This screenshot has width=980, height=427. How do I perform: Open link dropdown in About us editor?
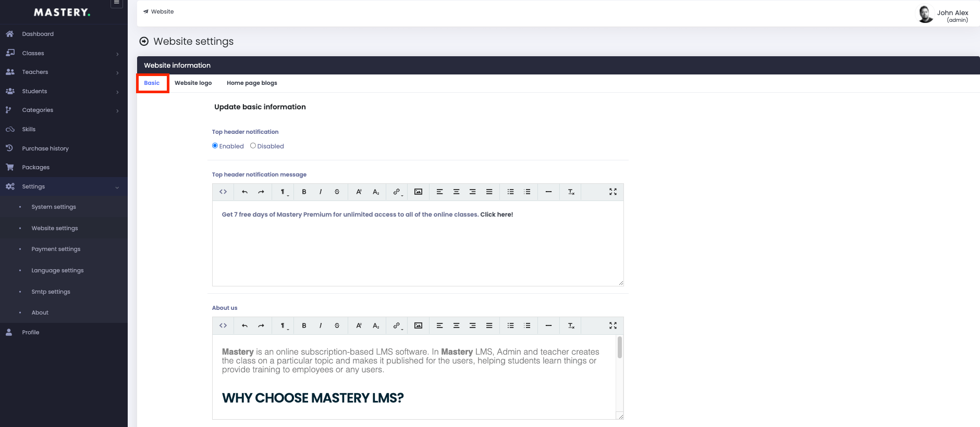coord(397,325)
